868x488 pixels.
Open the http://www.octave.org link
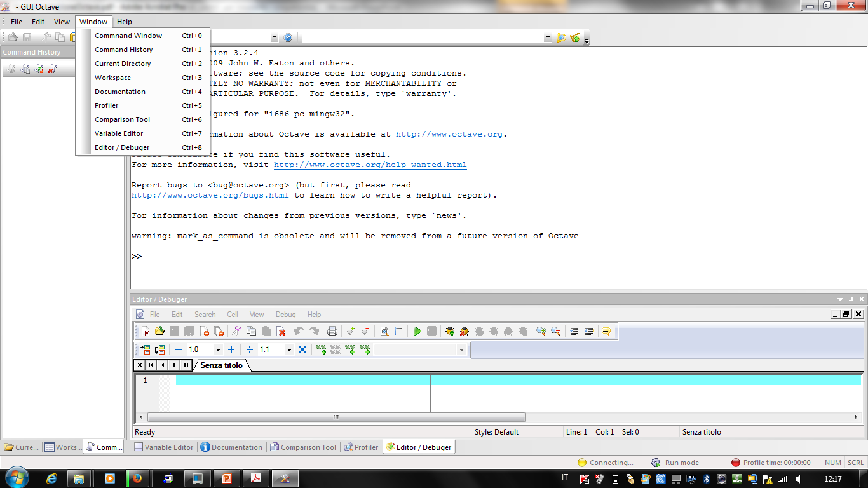449,134
